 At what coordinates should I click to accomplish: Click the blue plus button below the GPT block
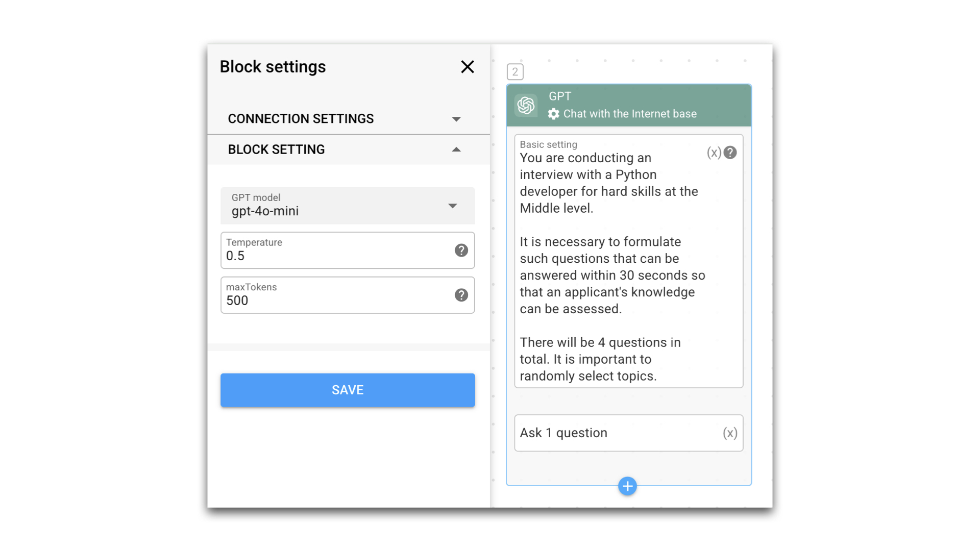click(627, 486)
